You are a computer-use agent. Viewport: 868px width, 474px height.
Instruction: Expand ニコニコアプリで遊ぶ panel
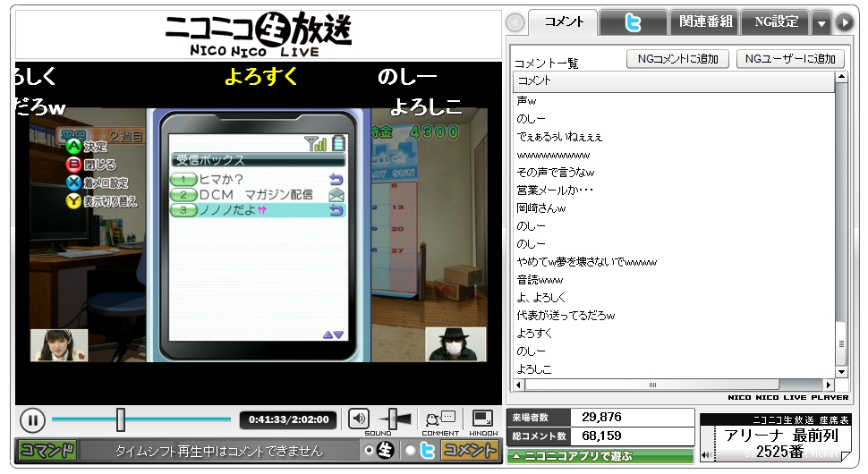pyautogui.click(x=600, y=456)
